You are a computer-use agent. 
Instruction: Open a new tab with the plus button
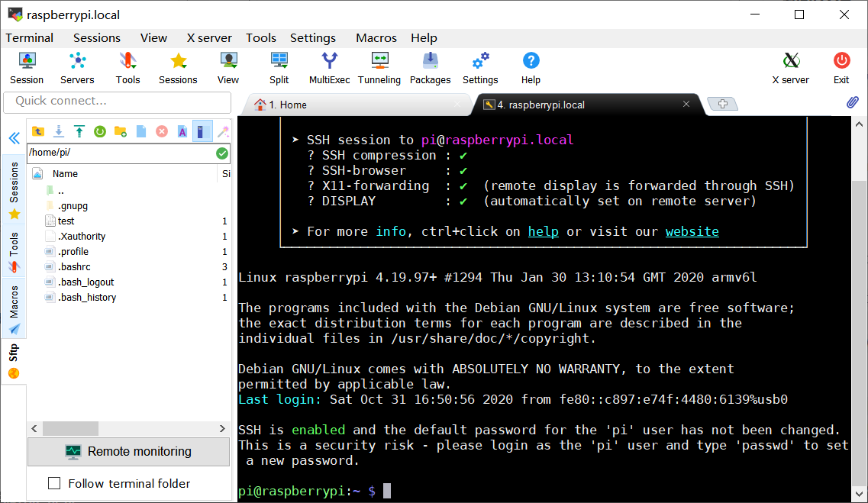click(722, 104)
